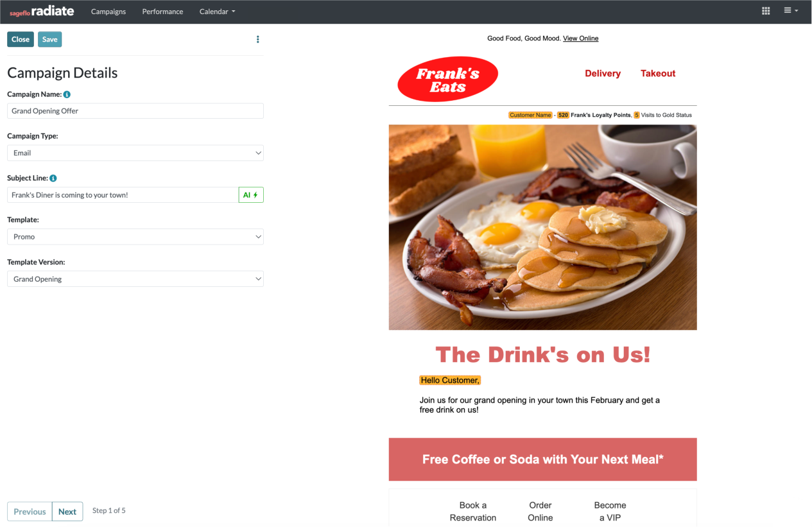Viewport: 812px width, 527px height.
Task: Click the Frank's Eats logo
Action: [x=448, y=79]
